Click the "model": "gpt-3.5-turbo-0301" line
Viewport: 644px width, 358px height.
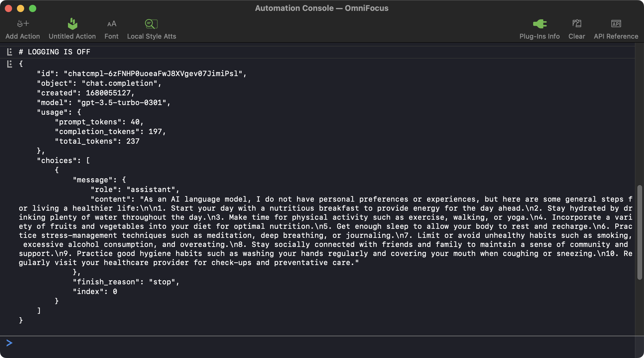[103, 103]
